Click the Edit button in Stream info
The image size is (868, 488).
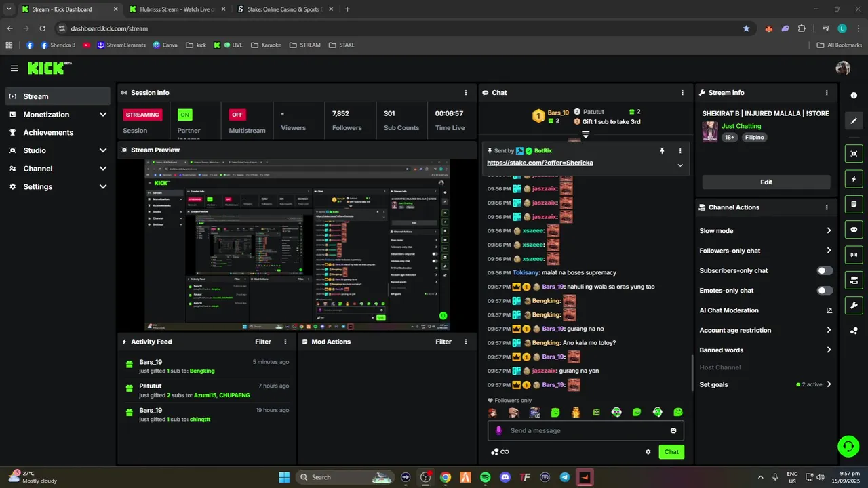pyautogui.click(x=766, y=182)
